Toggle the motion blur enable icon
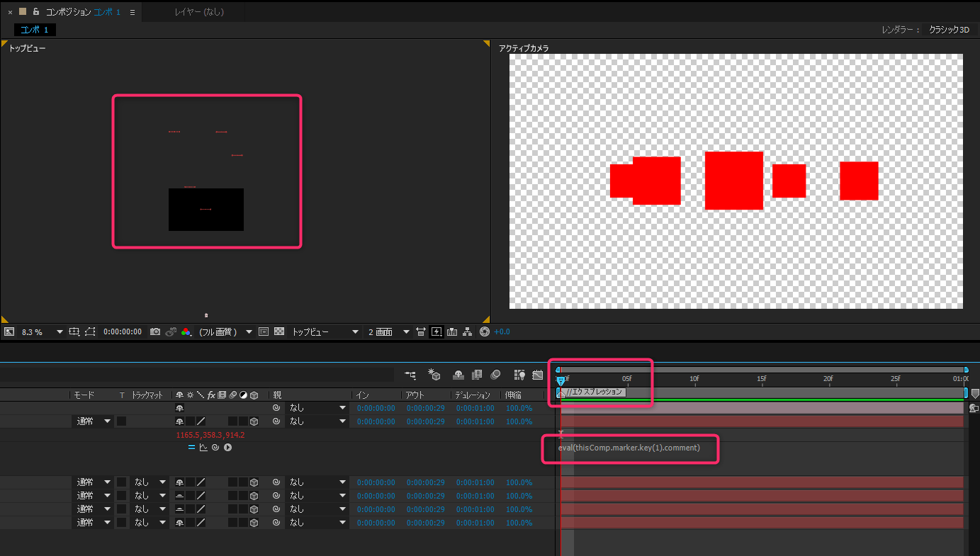Screen dimensions: 980x556 (496, 375)
